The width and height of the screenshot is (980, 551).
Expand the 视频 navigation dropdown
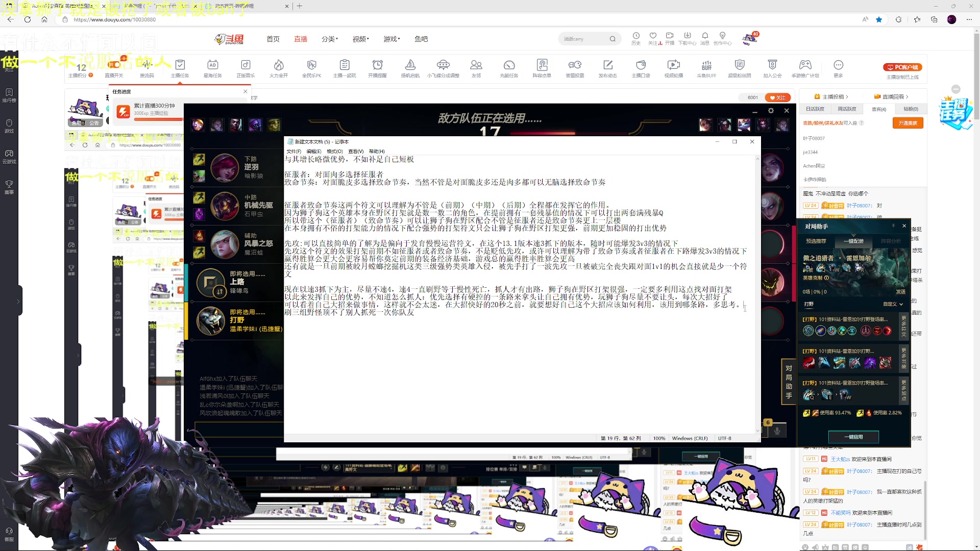361,39
